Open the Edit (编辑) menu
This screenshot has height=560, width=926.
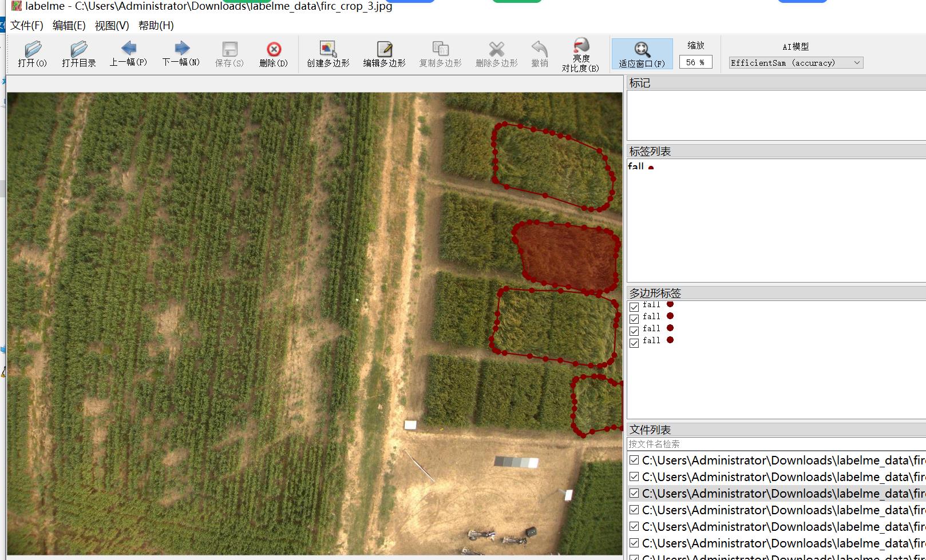(69, 26)
